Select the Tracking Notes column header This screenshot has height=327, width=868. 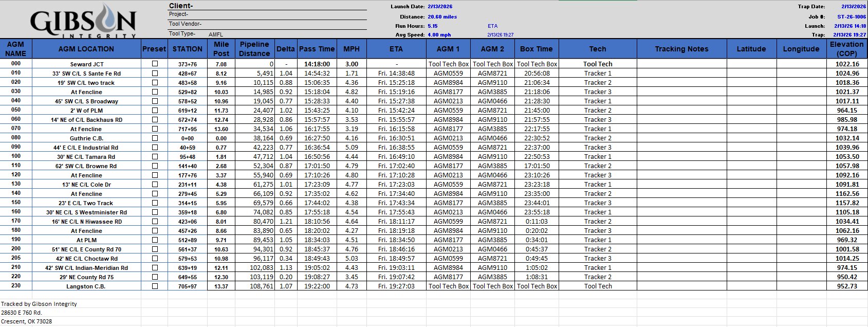(681, 49)
